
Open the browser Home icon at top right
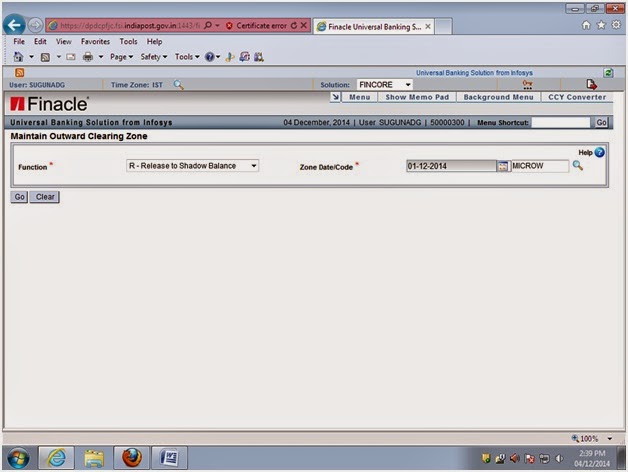tap(586, 25)
